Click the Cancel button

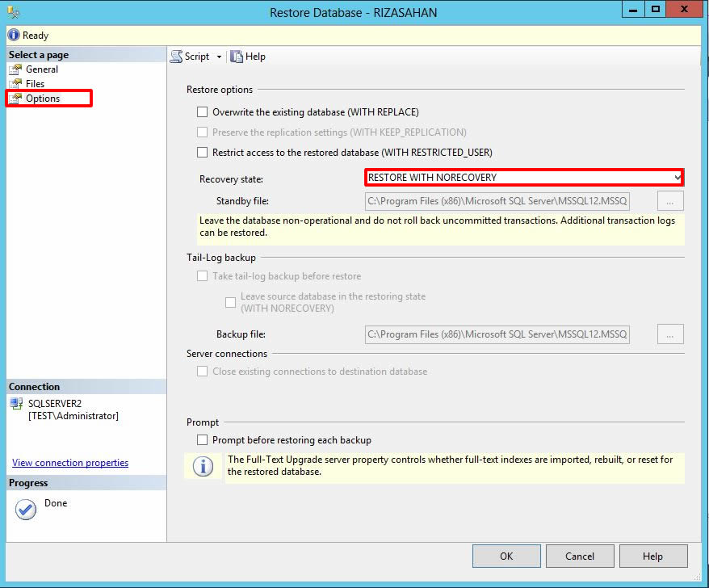(x=580, y=556)
